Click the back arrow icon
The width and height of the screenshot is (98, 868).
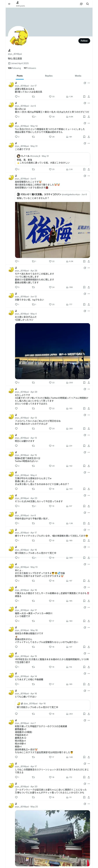9,4
